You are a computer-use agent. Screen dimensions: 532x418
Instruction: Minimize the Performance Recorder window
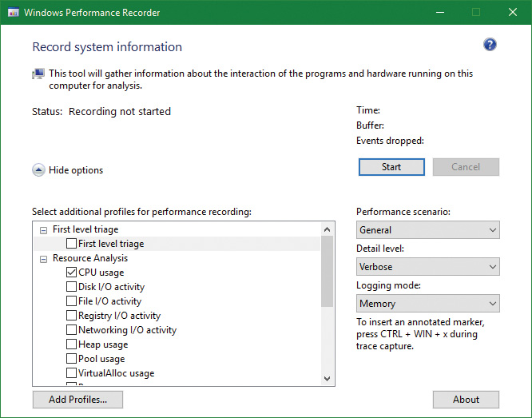click(439, 12)
